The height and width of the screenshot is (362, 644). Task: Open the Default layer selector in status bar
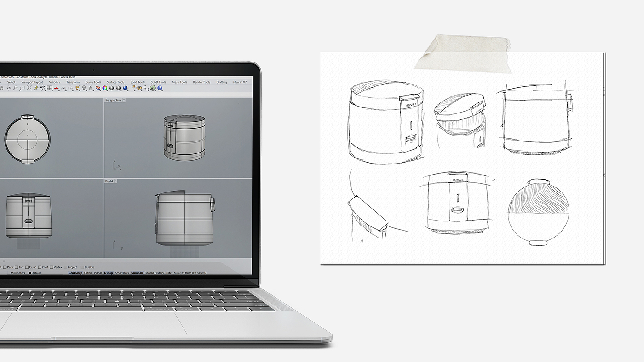(36, 273)
